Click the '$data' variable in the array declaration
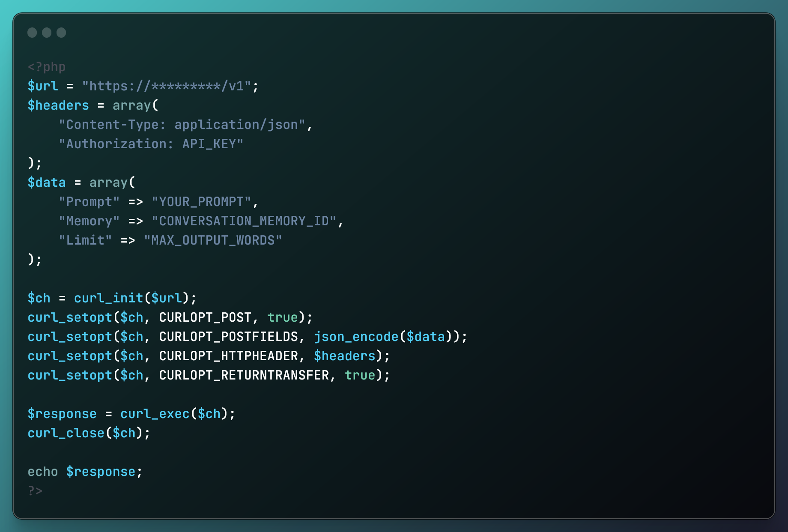This screenshot has width=788, height=532. [x=47, y=182]
